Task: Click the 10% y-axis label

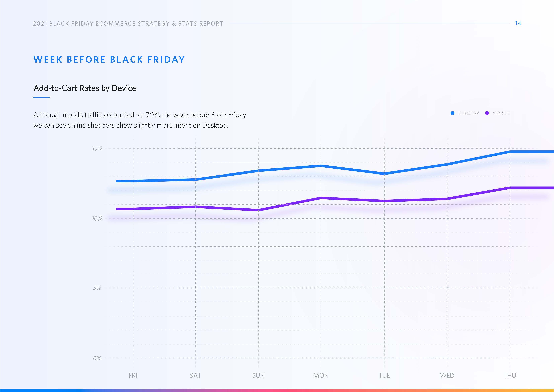Action: click(97, 219)
